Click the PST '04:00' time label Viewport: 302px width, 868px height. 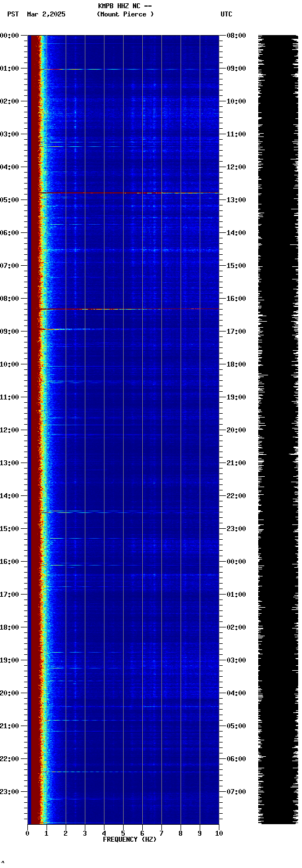9,167
